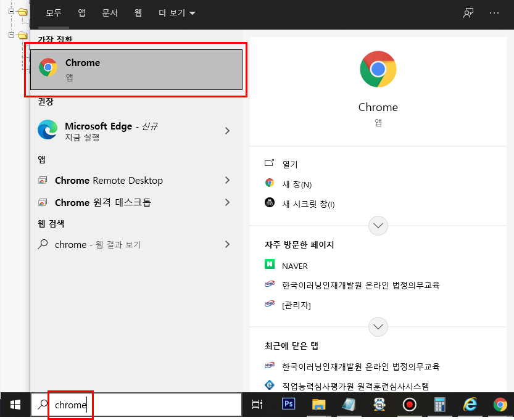514x420 pixels.
Task: Click the Chrome 원격 데스크톱 result text
Action: click(103, 202)
